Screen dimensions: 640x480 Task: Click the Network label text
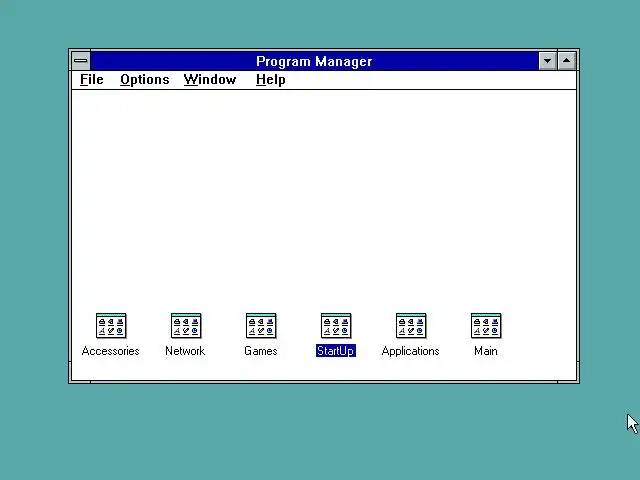point(185,351)
